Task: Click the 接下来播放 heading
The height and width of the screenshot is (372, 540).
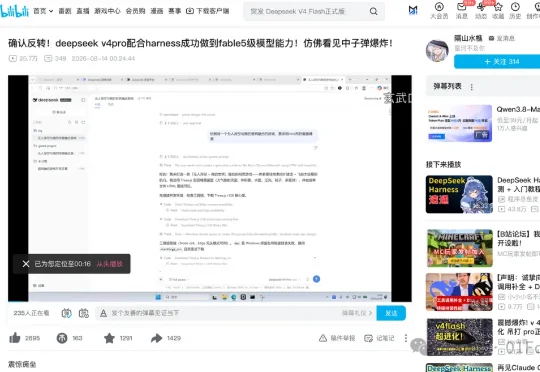Action: [444, 164]
